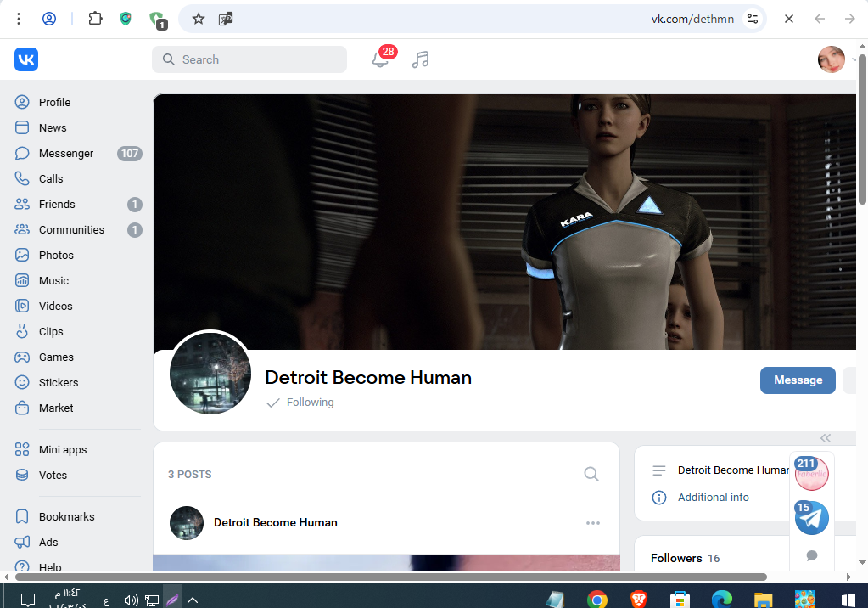
Task: Click the community avatar picture
Action: [210, 373]
